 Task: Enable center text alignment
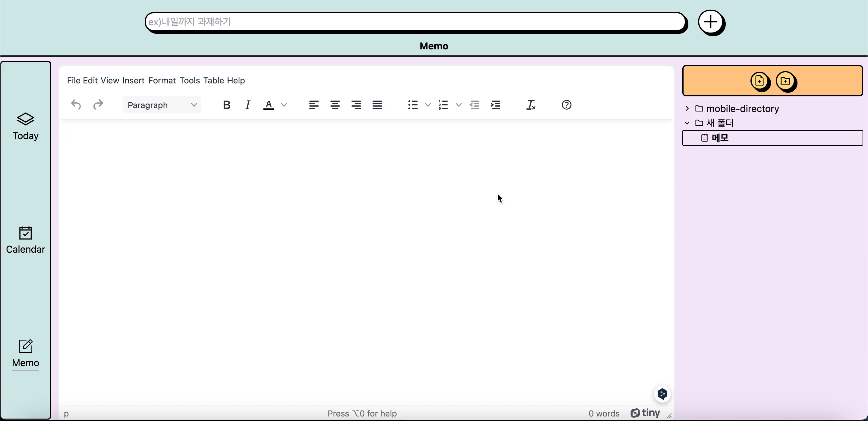click(335, 105)
